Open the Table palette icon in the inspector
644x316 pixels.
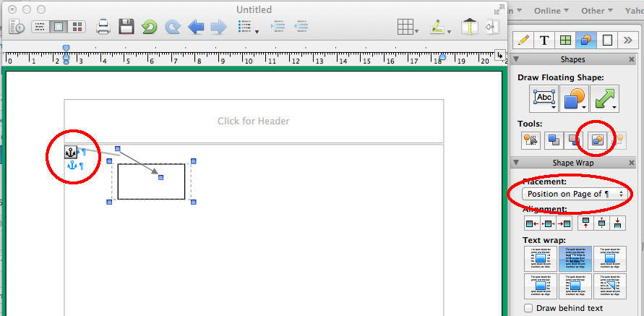pyautogui.click(x=565, y=40)
